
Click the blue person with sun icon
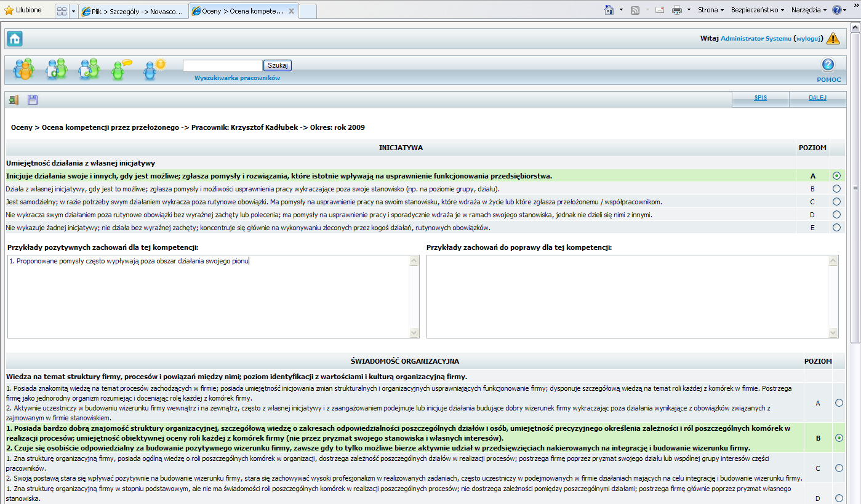[154, 69]
